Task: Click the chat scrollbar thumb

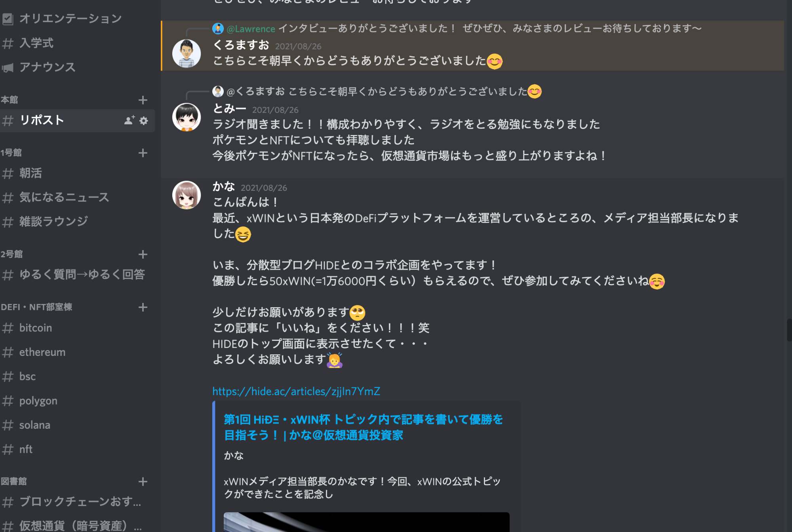Action: (x=789, y=330)
